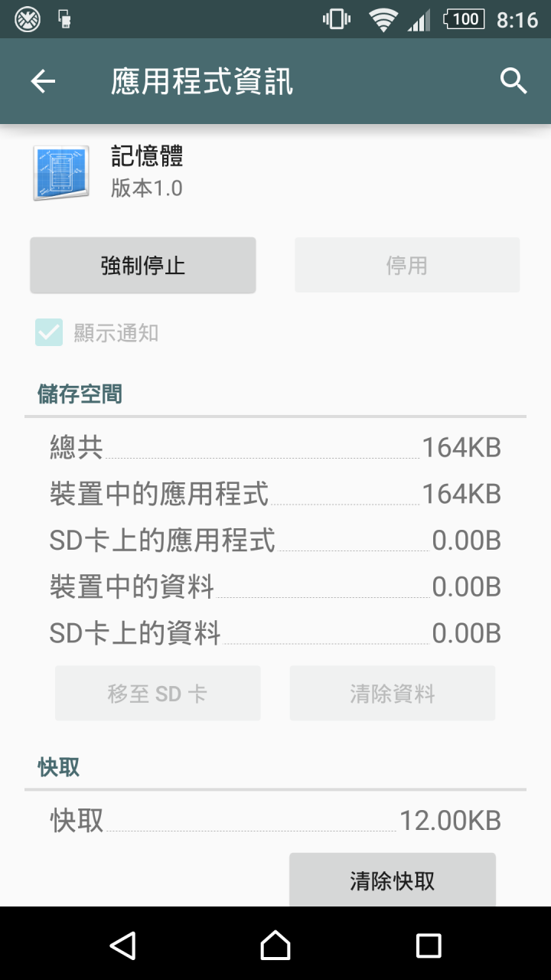Viewport: 551px width, 980px height.
Task: Select the 總共 164KB storage row
Action: 275,447
